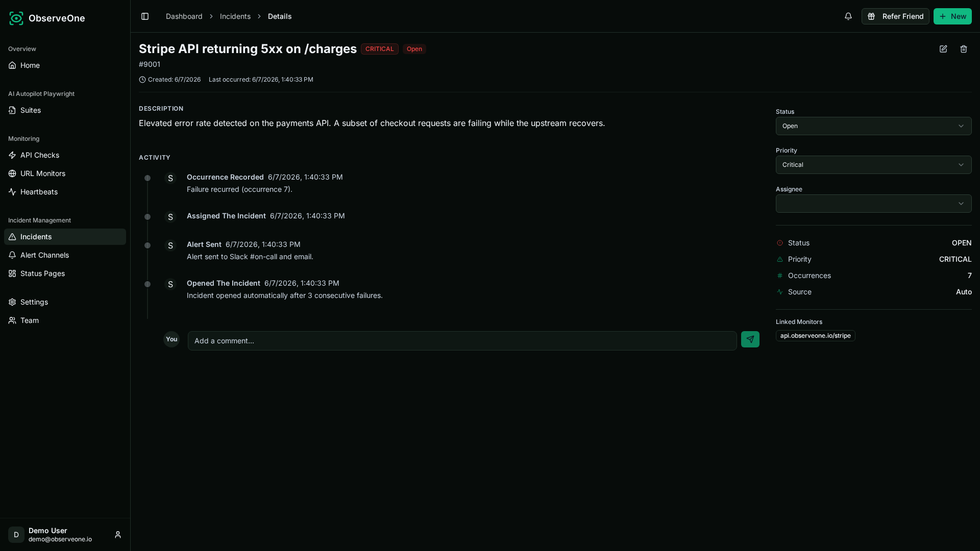
Task: Toggle the sidebar panel icon
Action: point(145,16)
